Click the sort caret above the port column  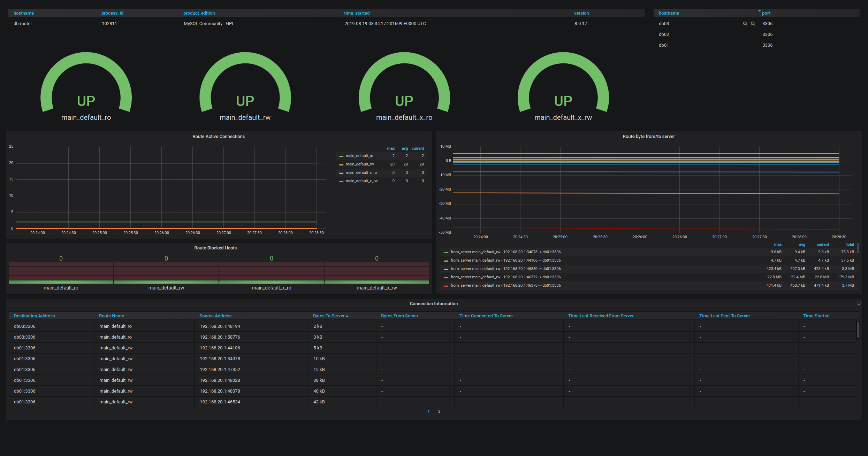click(759, 11)
